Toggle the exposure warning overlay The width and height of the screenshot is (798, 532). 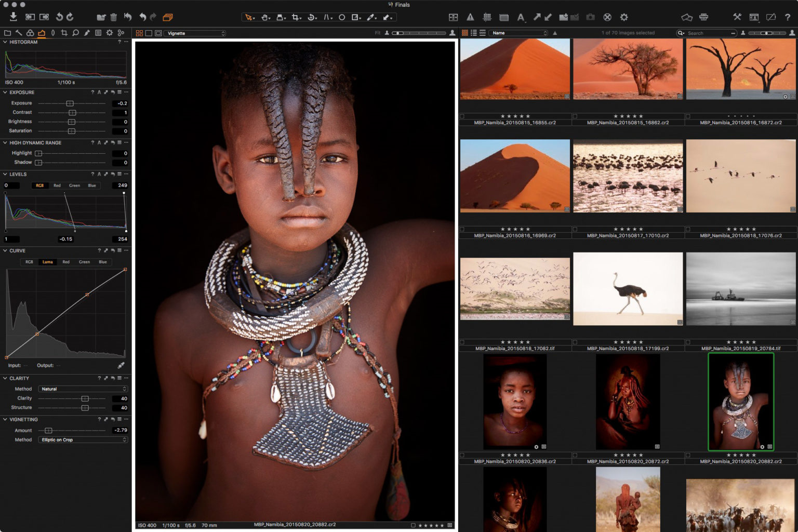point(469,17)
